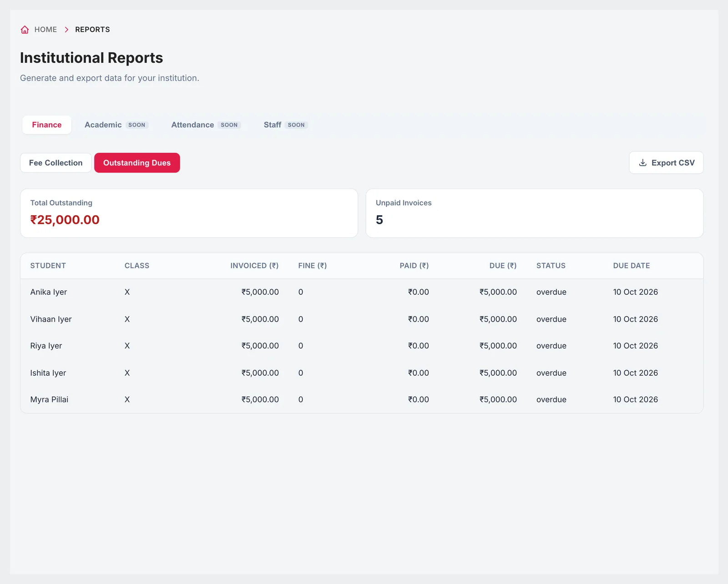
Task: Show the Fee Collection report
Action: click(x=56, y=163)
